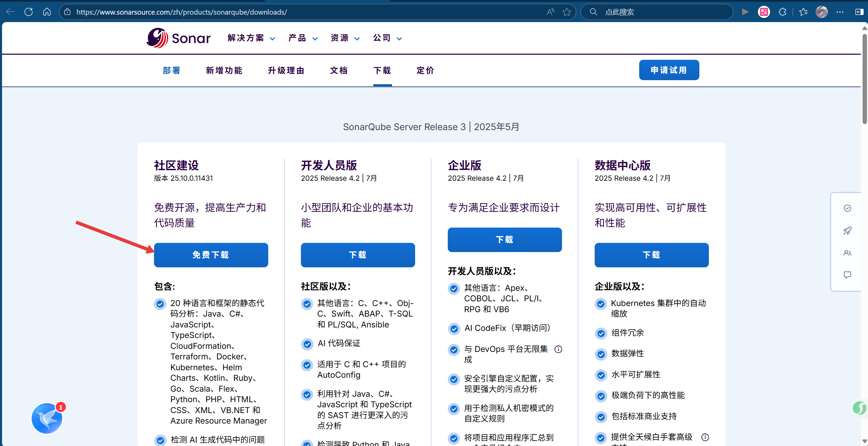
Task: Click the rocket icon in side widget
Action: pos(847,231)
